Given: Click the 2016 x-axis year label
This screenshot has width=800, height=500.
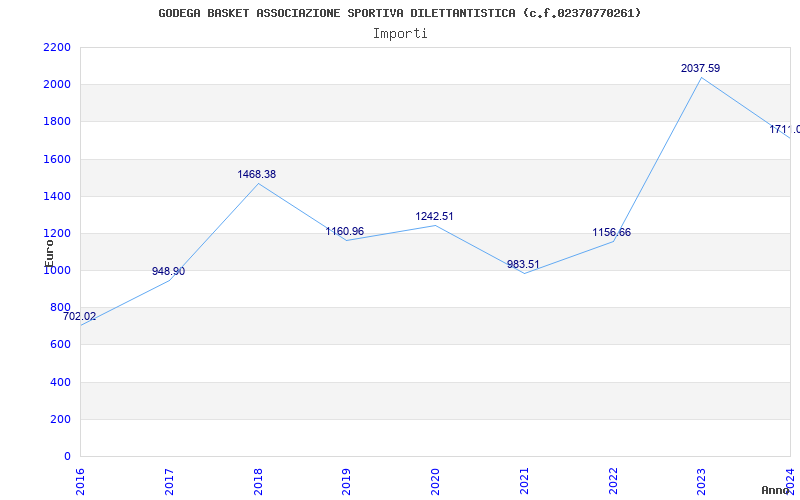Looking at the screenshot, I should [x=80, y=482].
